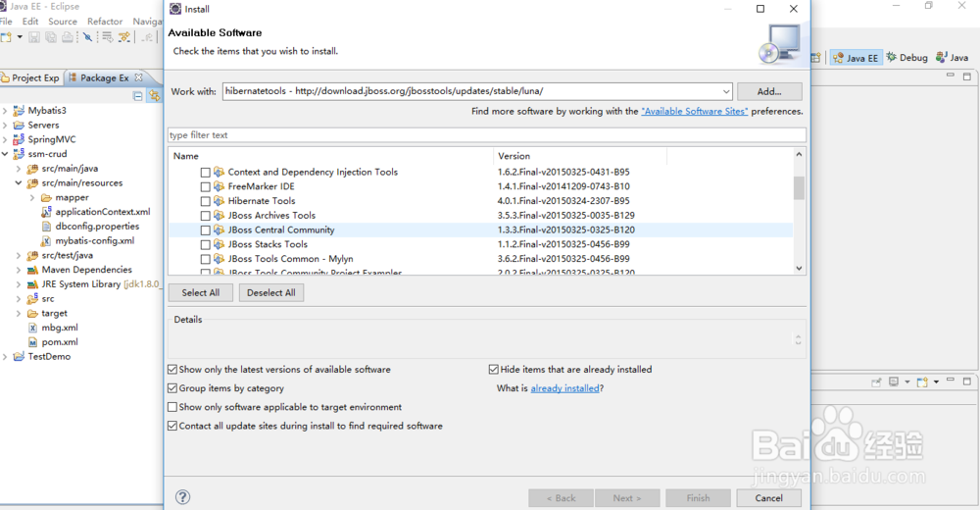The image size is (980, 510).
Task: Click the mbg.xml file icon
Action: tap(32, 328)
